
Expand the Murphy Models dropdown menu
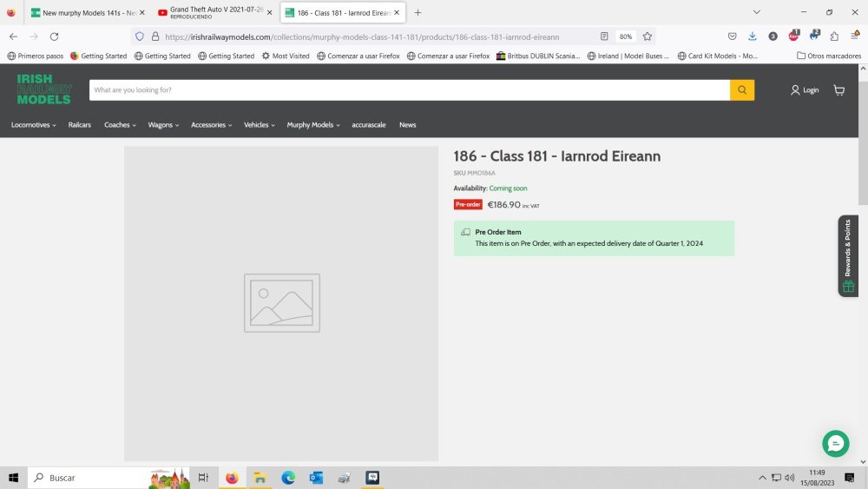(x=312, y=125)
